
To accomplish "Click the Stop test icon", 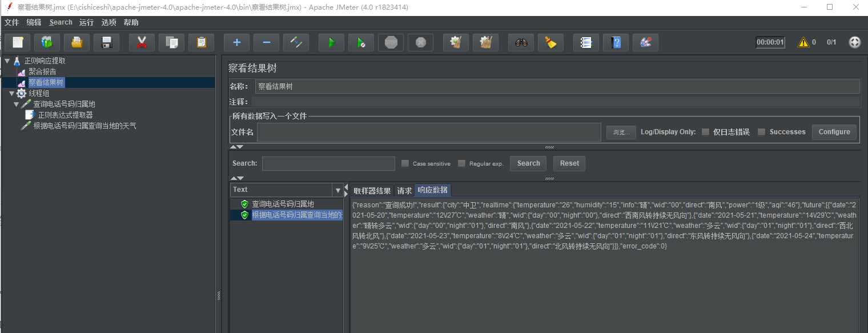I will (x=391, y=42).
